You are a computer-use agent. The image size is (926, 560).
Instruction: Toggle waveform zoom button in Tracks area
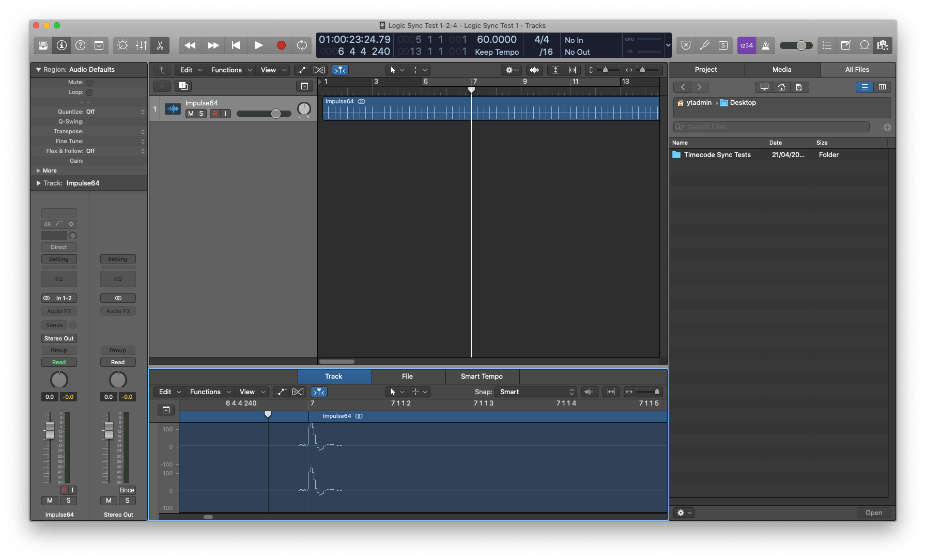click(x=535, y=70)
